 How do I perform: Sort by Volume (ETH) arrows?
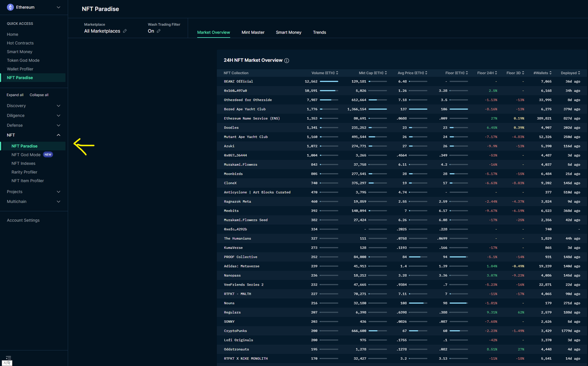coord(337,73)
